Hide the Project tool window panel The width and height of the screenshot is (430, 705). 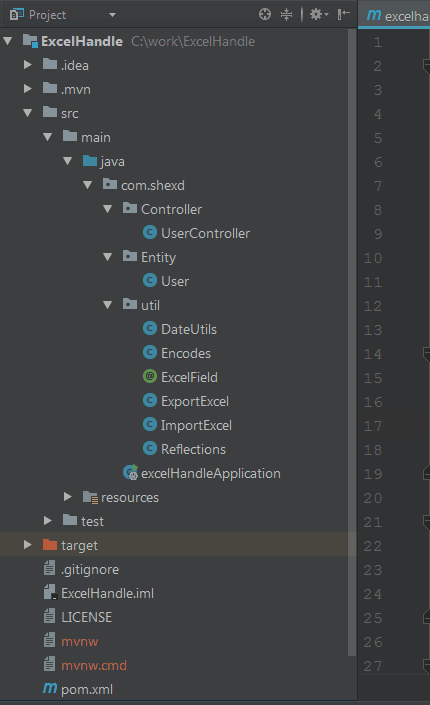[344, 14]
